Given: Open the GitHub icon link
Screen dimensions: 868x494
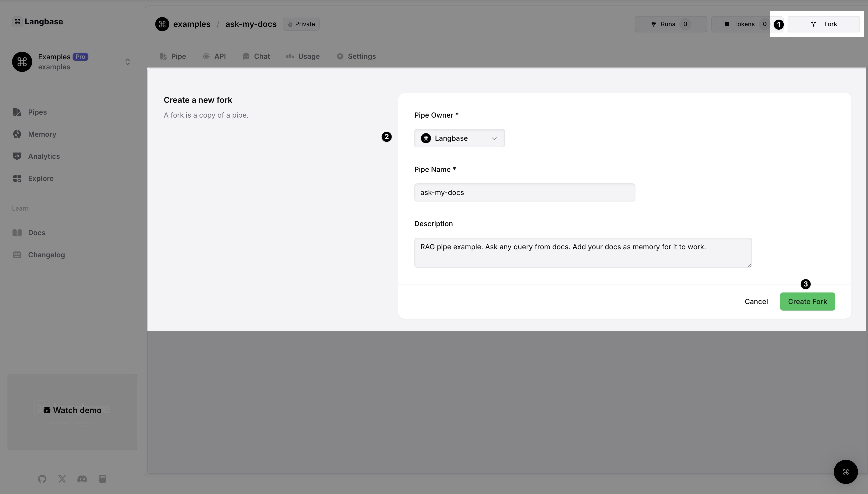Looking at the screenshot, I should (42, 479).
